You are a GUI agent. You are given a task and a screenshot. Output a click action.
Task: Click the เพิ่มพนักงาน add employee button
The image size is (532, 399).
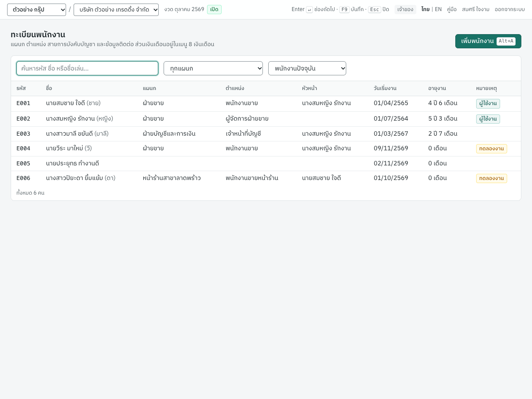488,41
